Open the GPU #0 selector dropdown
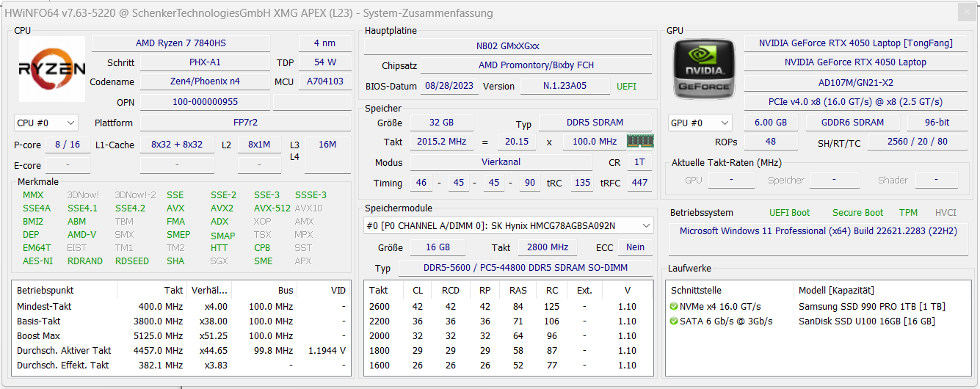 click(x=700, y=123)
